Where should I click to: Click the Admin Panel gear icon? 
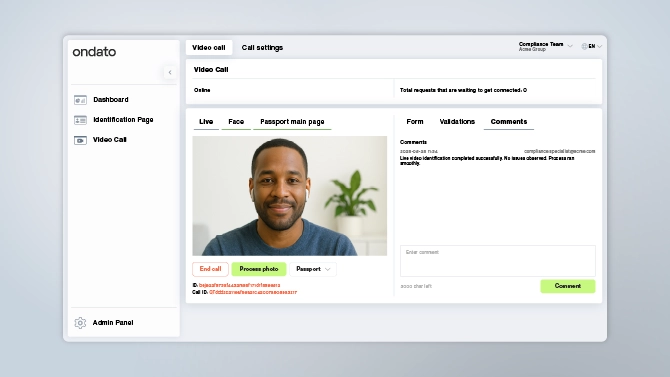tap(80, 323)
